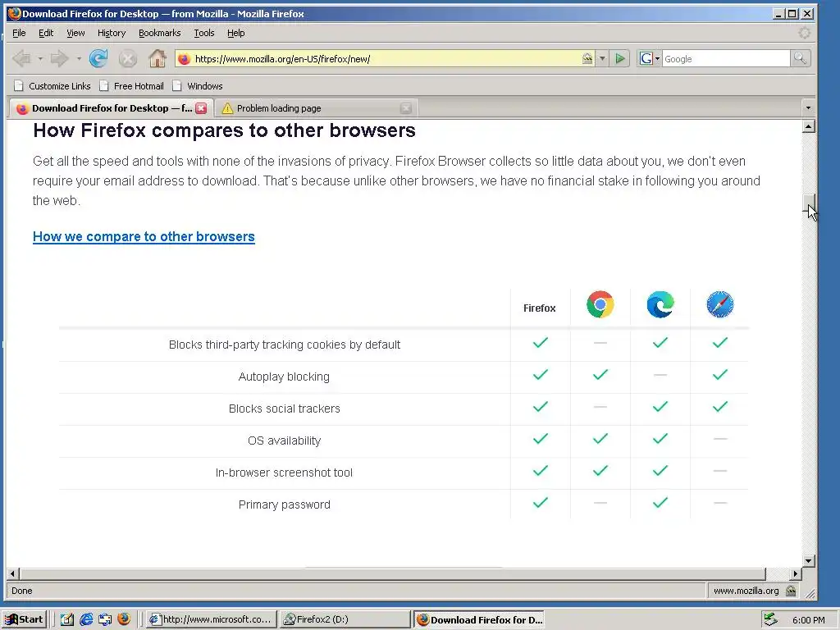Click the Download Firefox taskbar button
840x630 pixels.
click(479, 619)
